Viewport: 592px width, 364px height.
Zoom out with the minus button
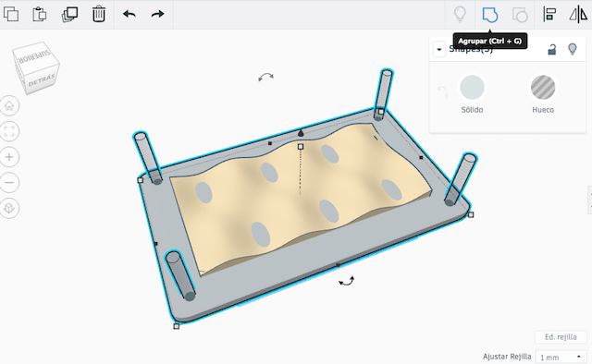click(9, 183)
